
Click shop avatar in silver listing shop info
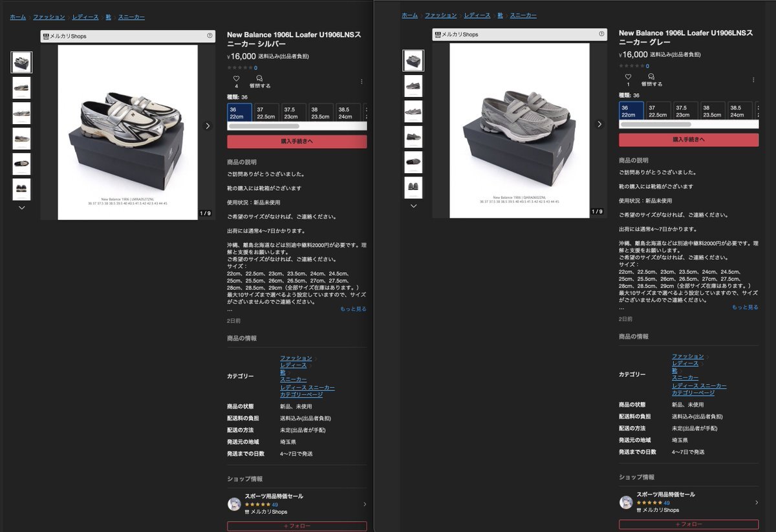click(234, 504)
